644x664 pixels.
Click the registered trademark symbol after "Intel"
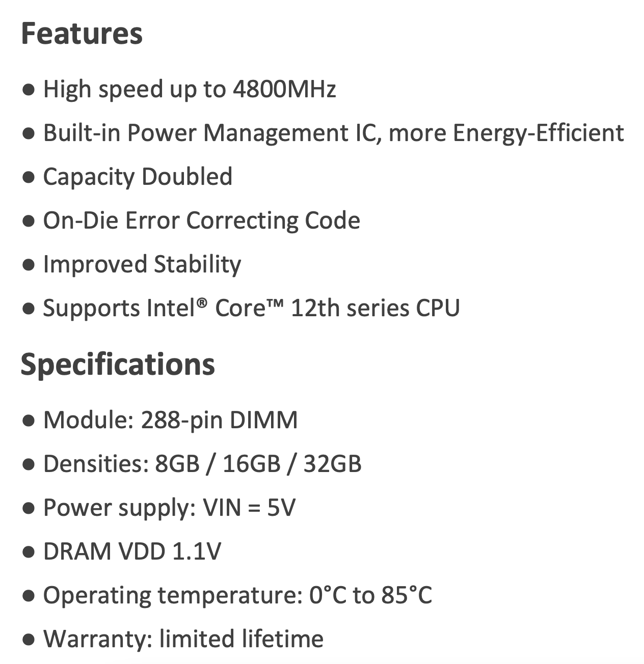coord(202,302)
